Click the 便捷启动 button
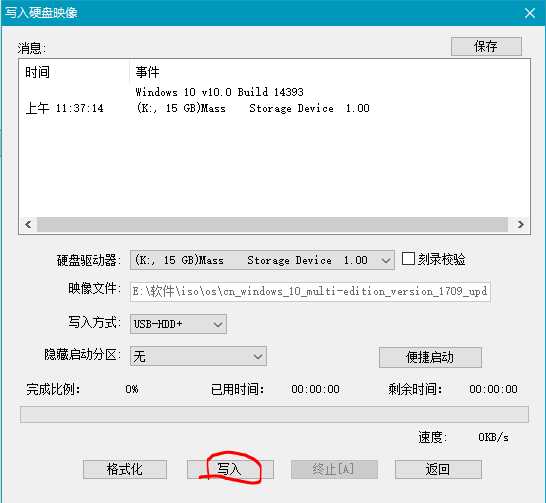Screen dimensions: 546x503 click(x=430, y=357)
